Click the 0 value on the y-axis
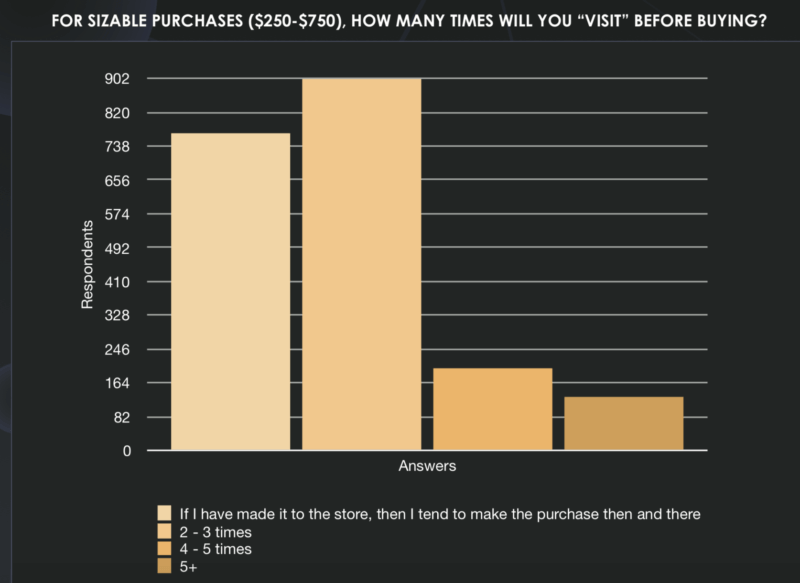800x583 pixels. 127,451
